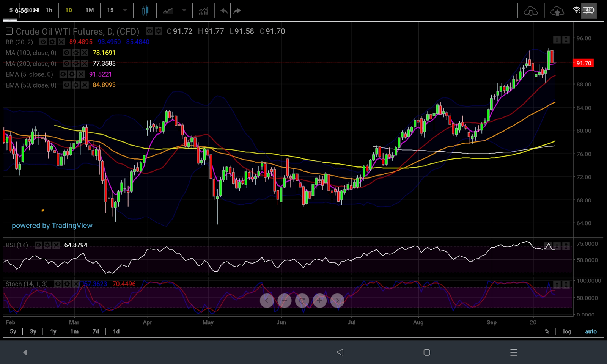607x364 pixels.
Task: Set date range to 1m
Action: point(74,331)
